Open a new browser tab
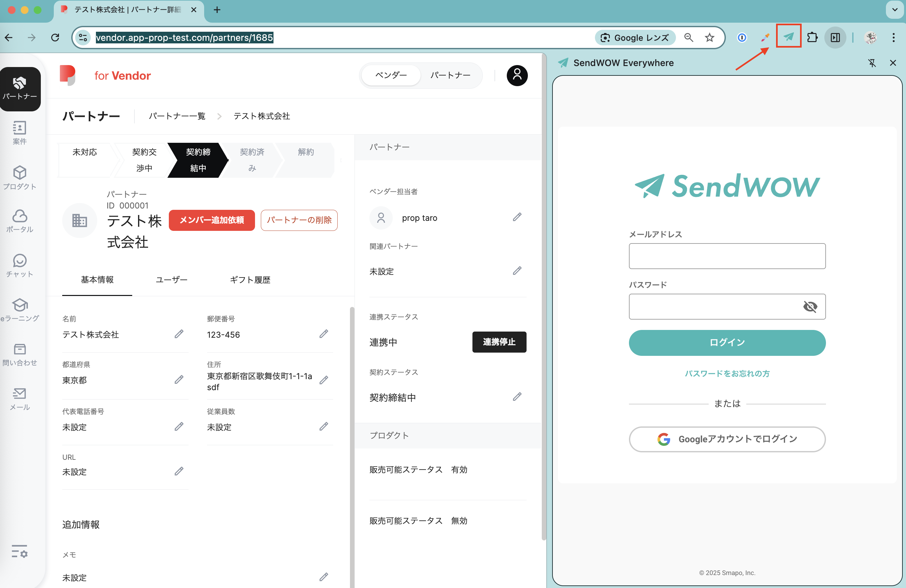Image resolution: width=906 pixels, height=588 pixels. coord(217,10)
